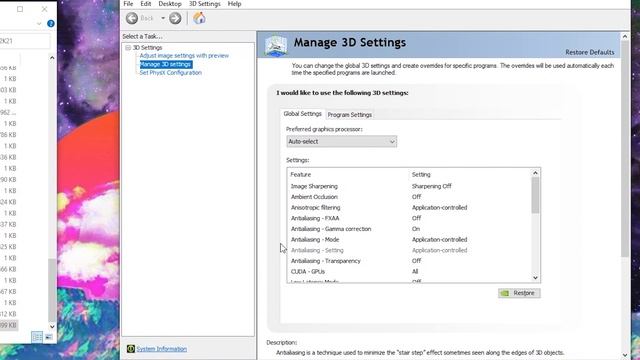Screen dimensions: 640x360
Task: Click the Gamma correction On value
Action: tap(416, 229)
